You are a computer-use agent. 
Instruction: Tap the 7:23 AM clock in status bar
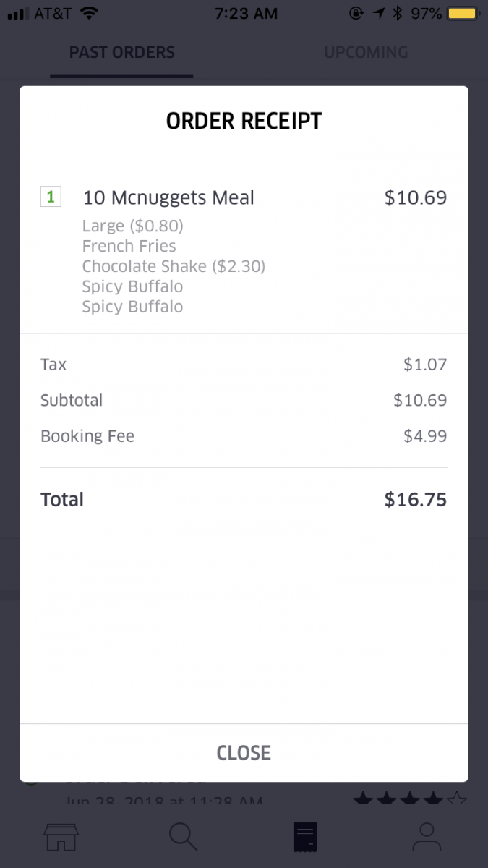246,13
